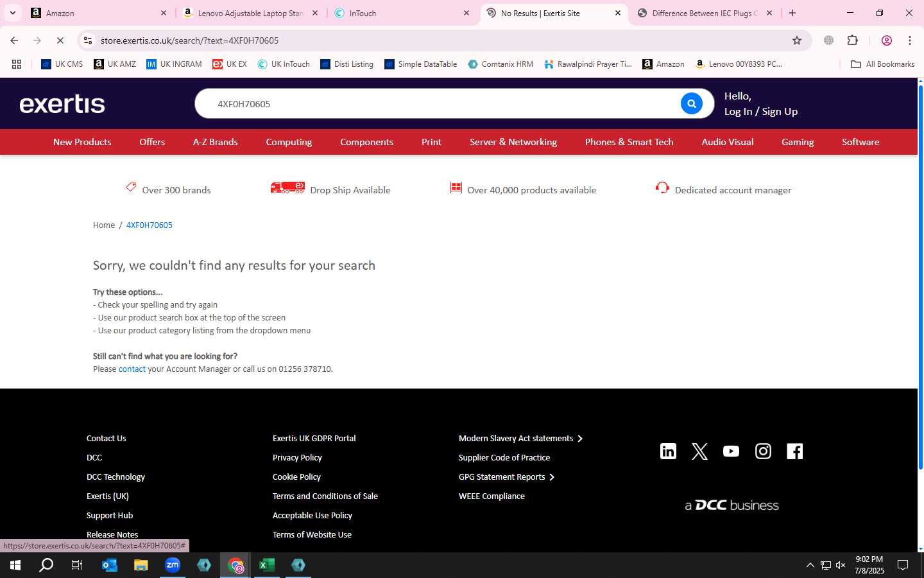Screen dimensions: 924x578
Task: Open the UK INGRAM bookmark
Action: (x=174, y=64)
